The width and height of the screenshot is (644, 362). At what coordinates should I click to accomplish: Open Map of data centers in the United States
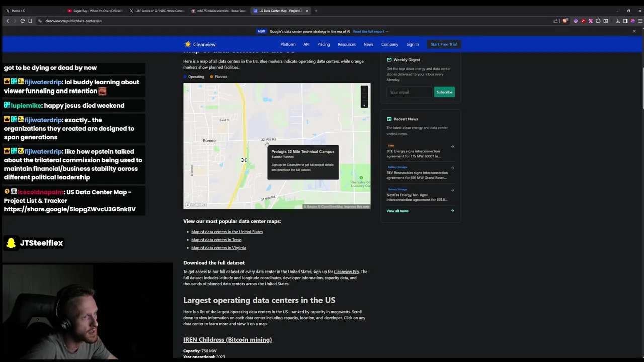pyautogui.click(x=227, y=232)
